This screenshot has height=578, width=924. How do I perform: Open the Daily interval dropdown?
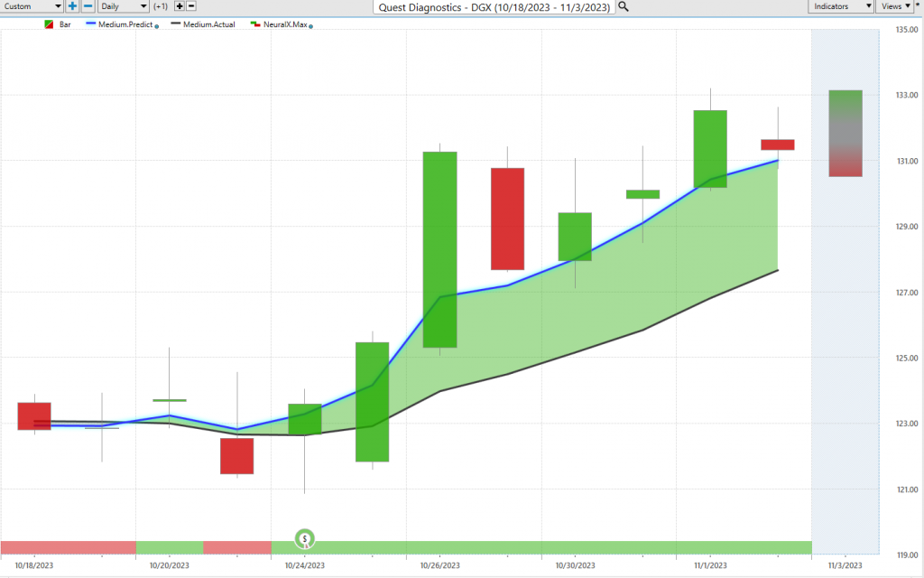click(x=124, y=6)
